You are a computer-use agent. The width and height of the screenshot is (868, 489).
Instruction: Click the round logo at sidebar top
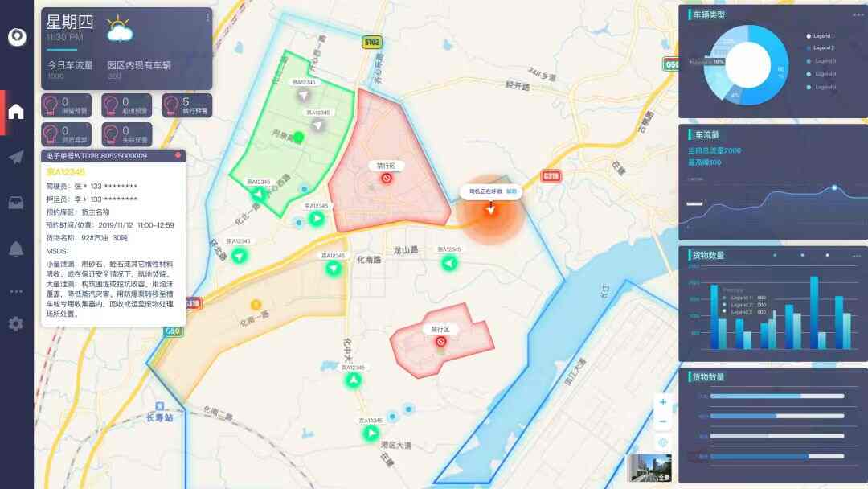point(17,36)
